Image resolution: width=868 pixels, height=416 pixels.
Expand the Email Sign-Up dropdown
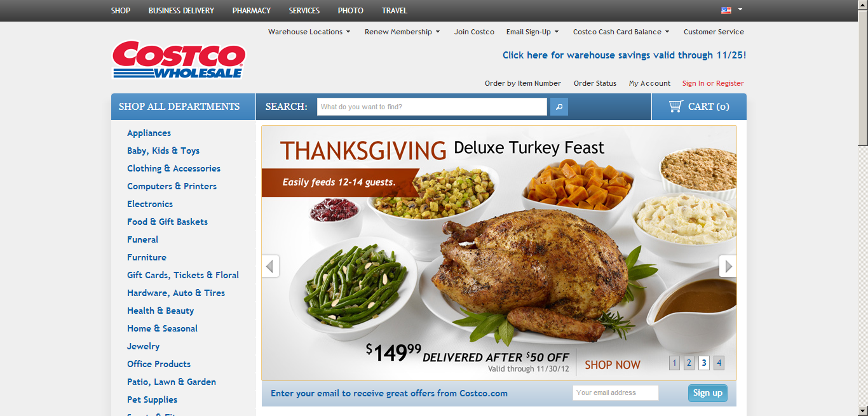click(x=532, y=32)
